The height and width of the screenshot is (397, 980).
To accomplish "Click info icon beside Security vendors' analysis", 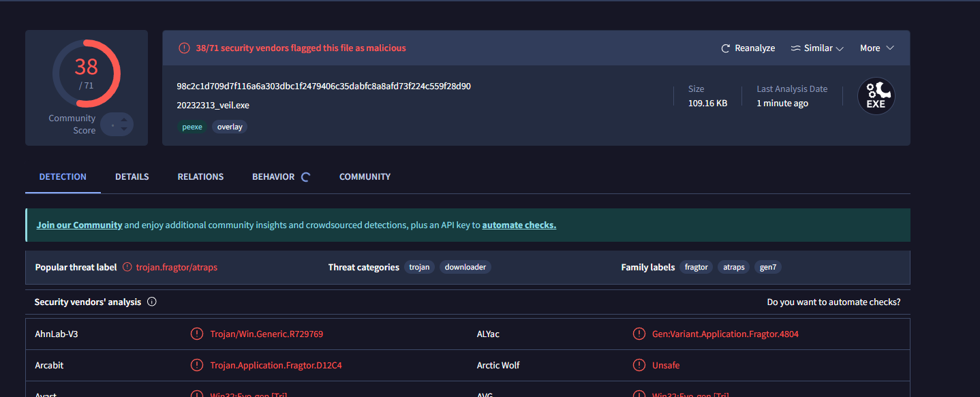I will [152, 302].
